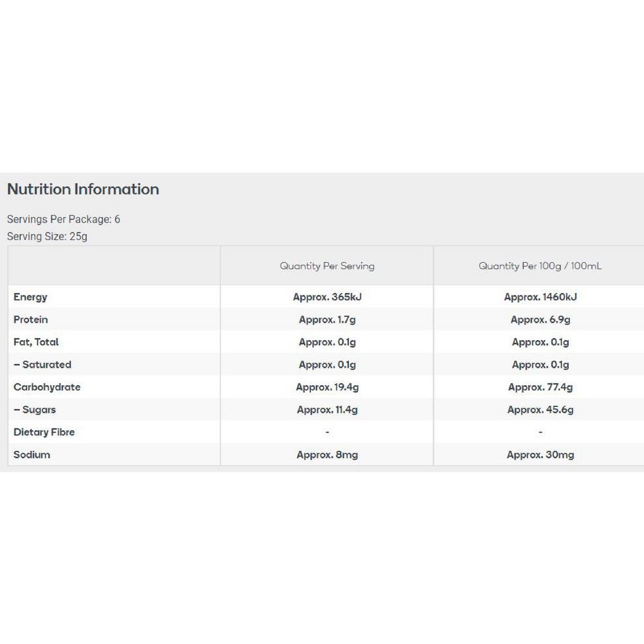Click the Serving Size 25g text
Image resolution: width=644 pixels, height=644 pixels.
click(x=47, y=236)
